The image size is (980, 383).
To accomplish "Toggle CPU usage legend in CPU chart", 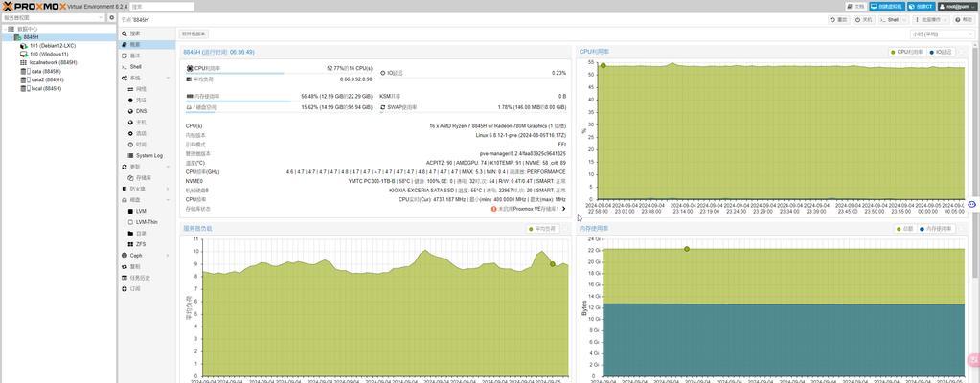I will click(x=907, y=53).
